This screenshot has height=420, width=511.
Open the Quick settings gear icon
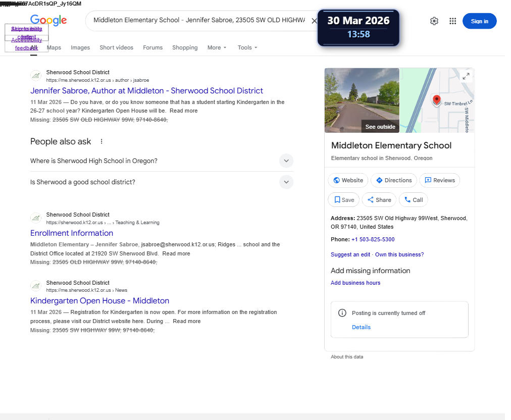point(434,21)
